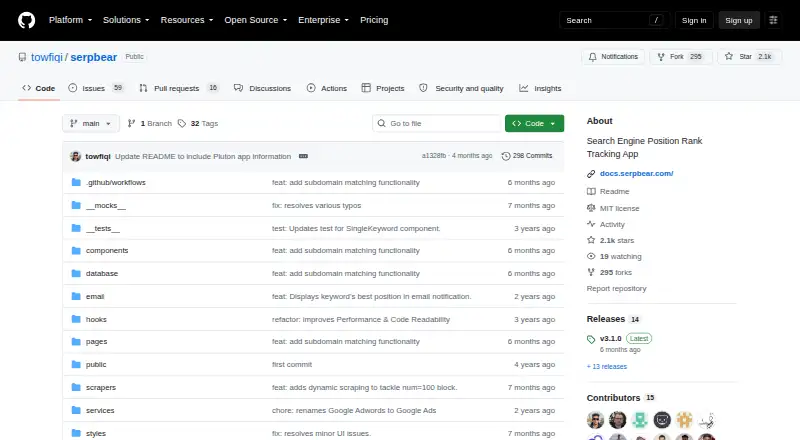Open the fourth dark round contributor avatar
Screen dimensions: 800x440
662,420
